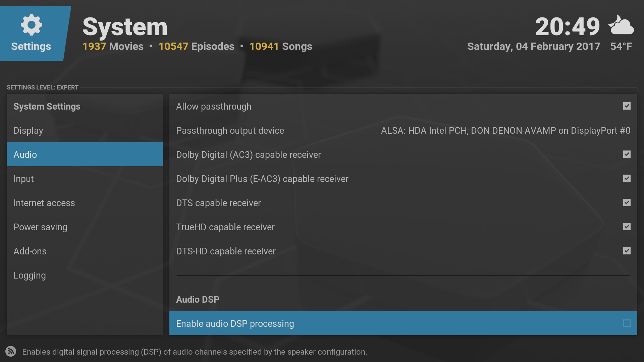Toggle Dolby Digital Plus (E-AC3) receiver checkbox
Screen dimensions: 644x362
pos(627,179)
